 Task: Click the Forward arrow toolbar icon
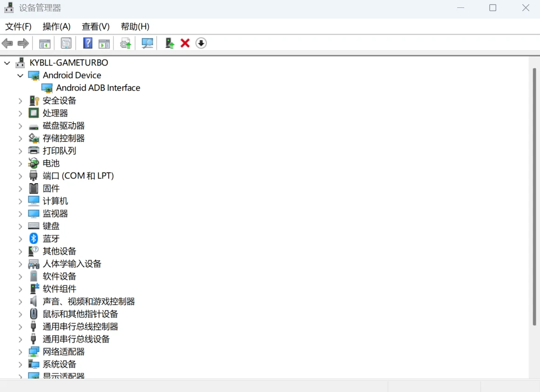[23, 43]
